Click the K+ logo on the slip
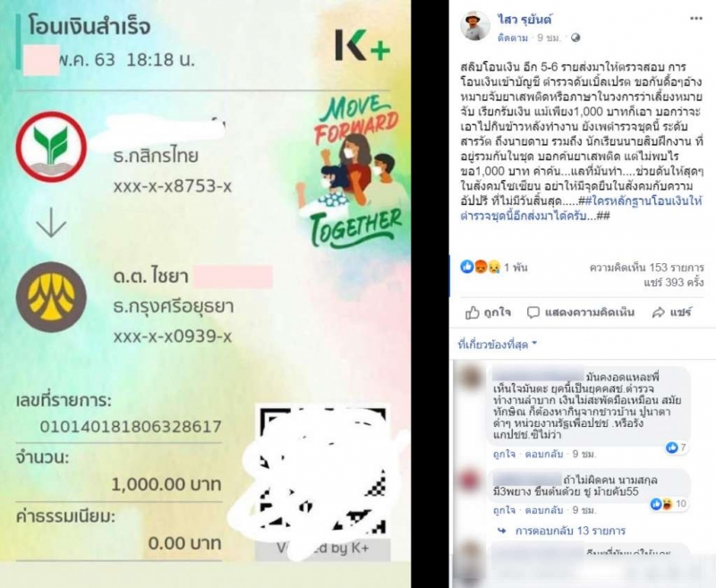 tap(362, 45)
